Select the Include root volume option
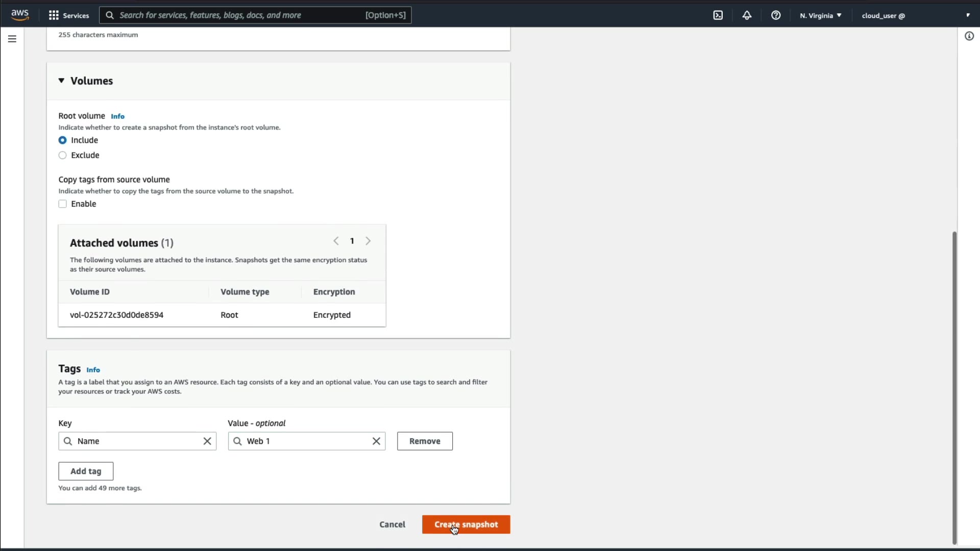The width and height of the screenshot is (980, 551). tap(63, 140)
